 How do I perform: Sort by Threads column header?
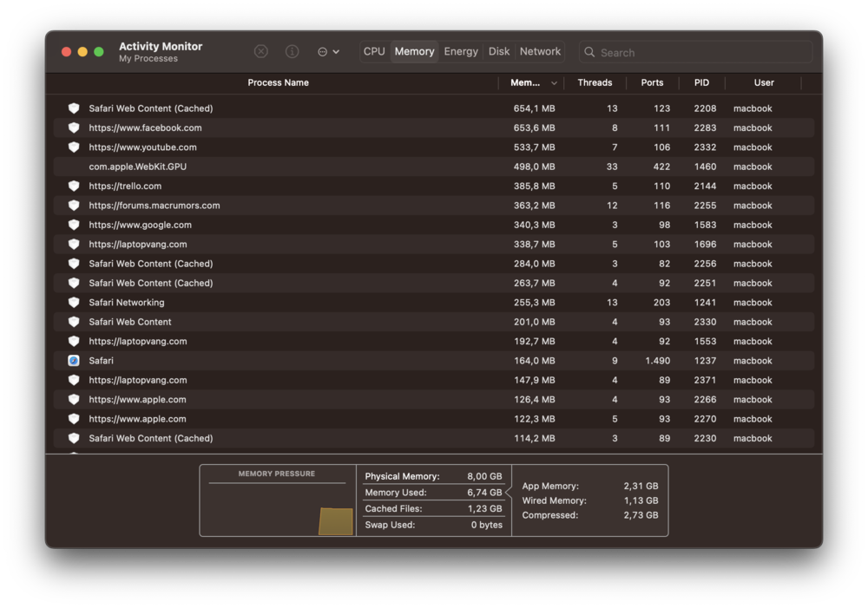(595, 82)
